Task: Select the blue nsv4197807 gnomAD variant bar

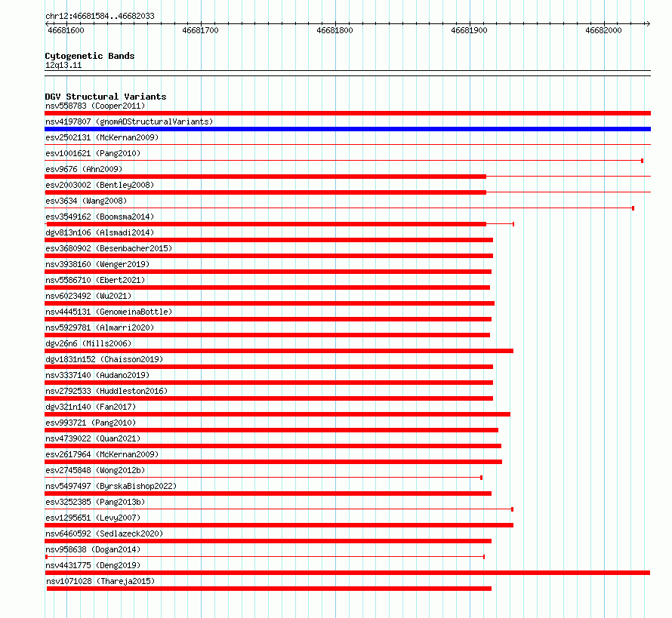Action: coord(347,129)
